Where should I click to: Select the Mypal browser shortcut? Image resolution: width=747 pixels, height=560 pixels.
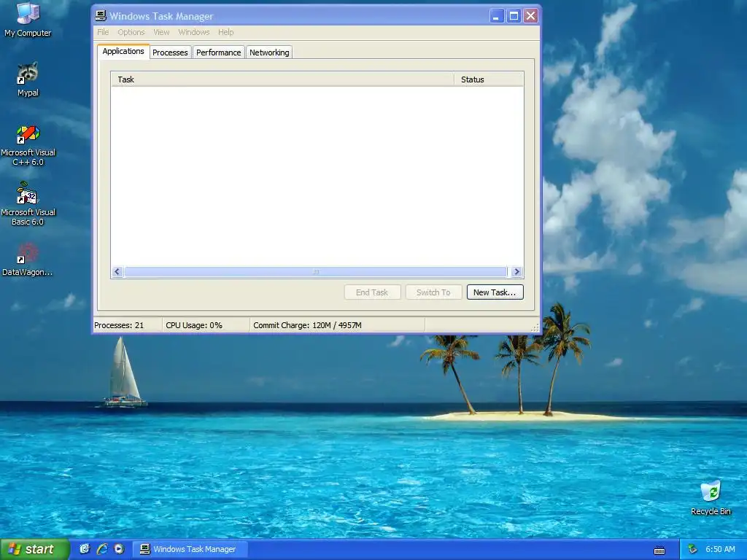point(28,79)
